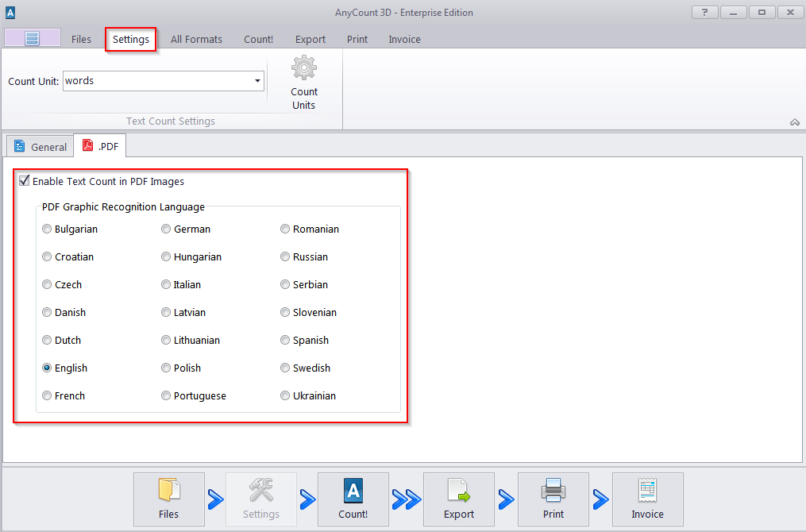Open the Count! ribbon tab

pyautogui.click(x=258, y=39)
